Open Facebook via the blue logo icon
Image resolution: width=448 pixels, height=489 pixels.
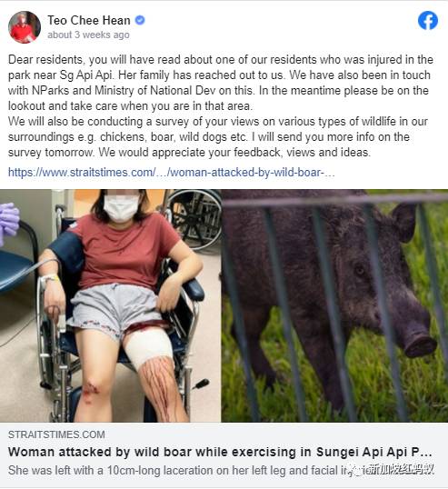pos(428,21)
